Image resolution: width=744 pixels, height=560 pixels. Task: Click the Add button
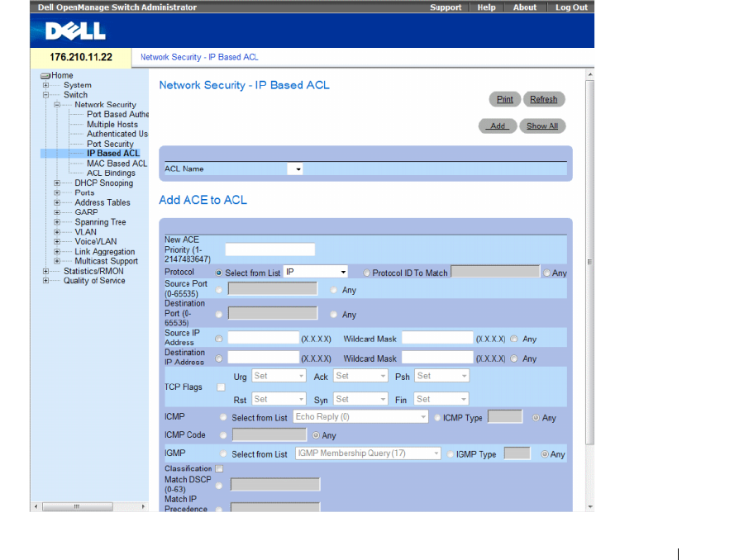tap(498, 126)
